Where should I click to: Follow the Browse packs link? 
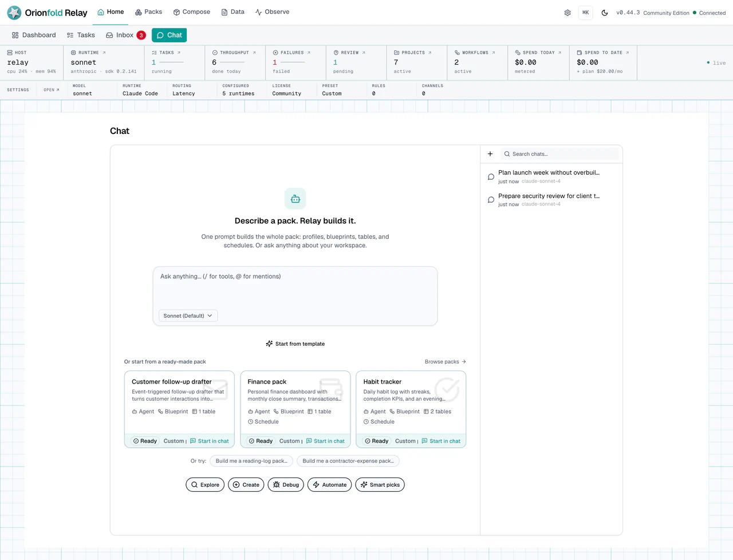tap(446, 362)
